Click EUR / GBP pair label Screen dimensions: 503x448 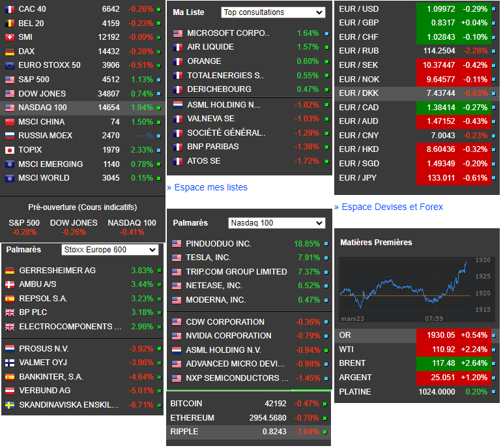coord(359,23)
